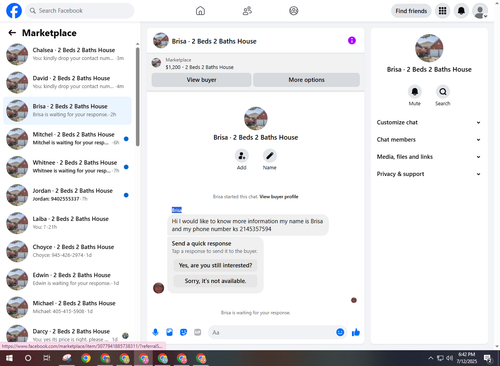
Task: Click the listing thumbnail in right panel
Action: [x=429, y=48]
